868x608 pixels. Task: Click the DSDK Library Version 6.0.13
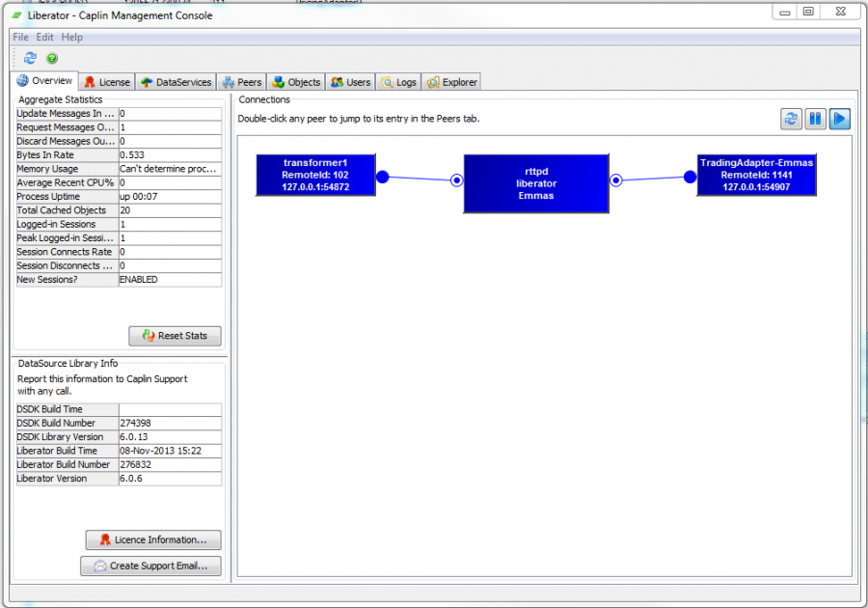170,437
